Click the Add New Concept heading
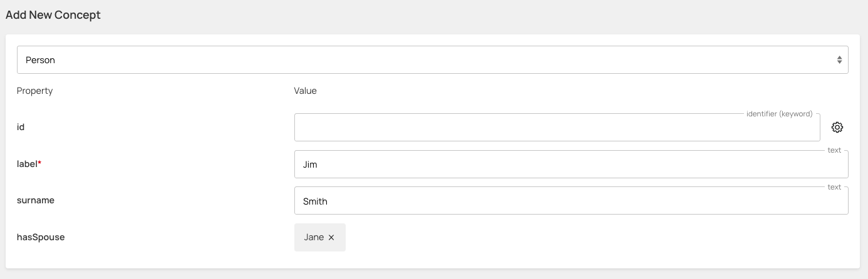868x279 pixels. pos(53,15)
